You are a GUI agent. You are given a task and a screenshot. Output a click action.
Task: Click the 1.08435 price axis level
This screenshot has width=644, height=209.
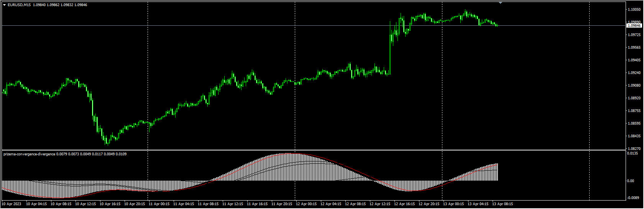634,136
